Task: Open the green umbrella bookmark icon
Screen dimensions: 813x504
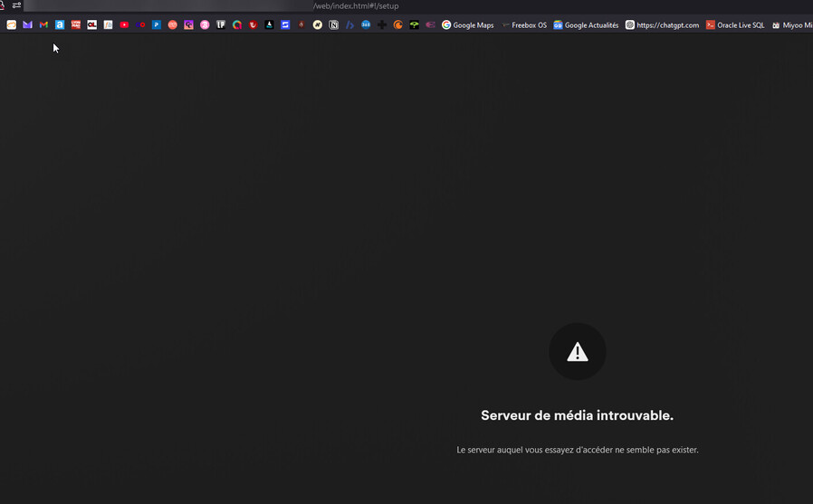Action: [414, 24]
